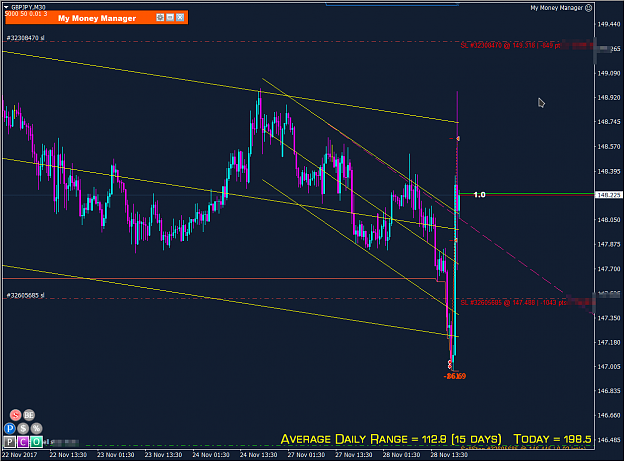
Task: Click the My Money Manager expert label top right
Action: click(x=556, y=8)
